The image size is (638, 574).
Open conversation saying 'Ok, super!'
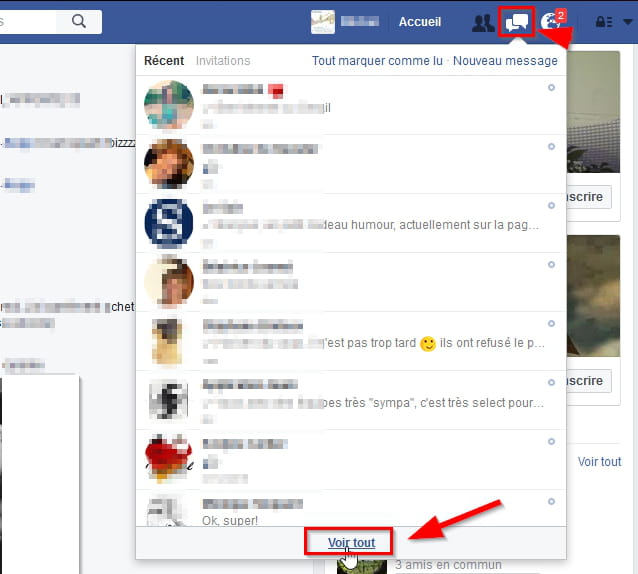click(351, 508)
